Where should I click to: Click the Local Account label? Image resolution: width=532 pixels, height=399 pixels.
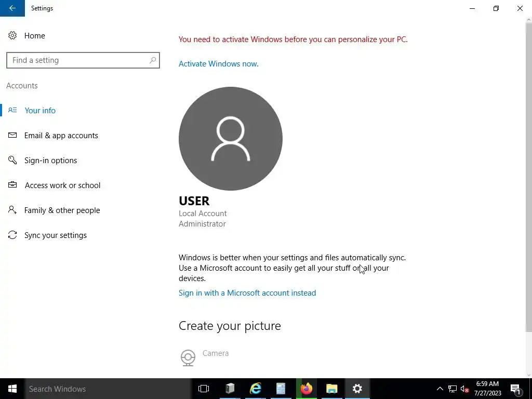(203, 214)
